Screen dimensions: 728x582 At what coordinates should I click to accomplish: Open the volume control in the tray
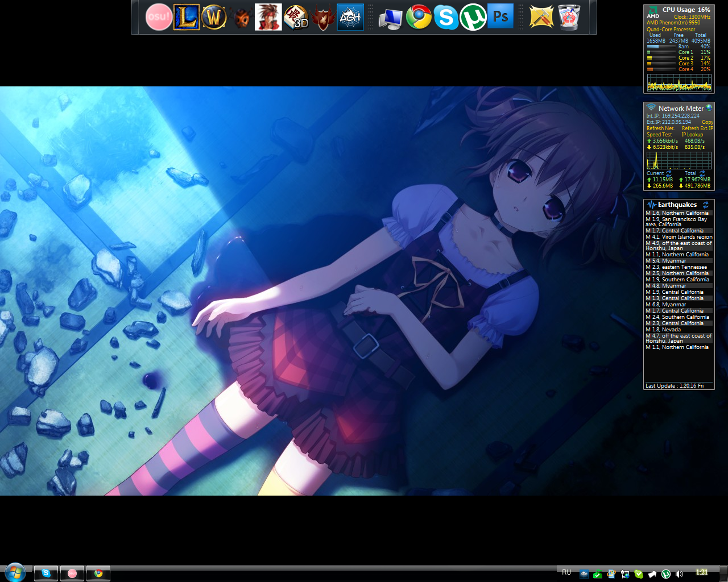[x=679, y=574]
